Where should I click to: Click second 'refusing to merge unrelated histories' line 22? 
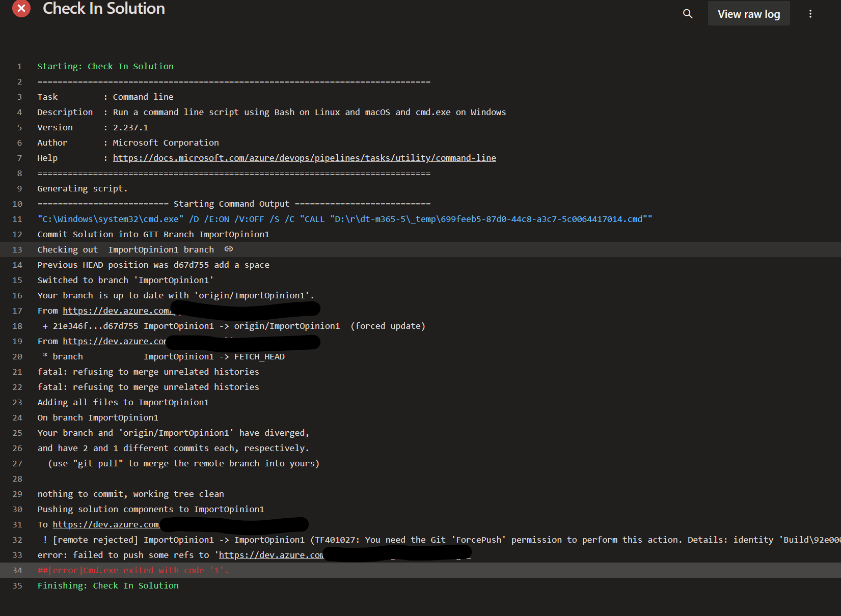(x=148, y=387)
